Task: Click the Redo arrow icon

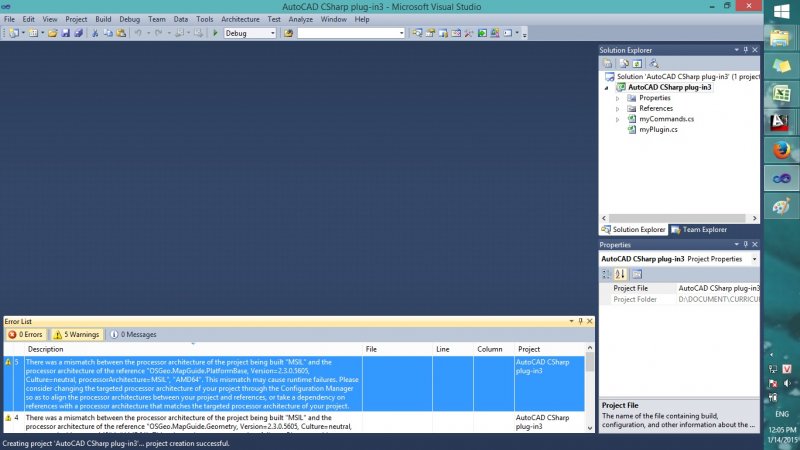Action: click(159, 33)
